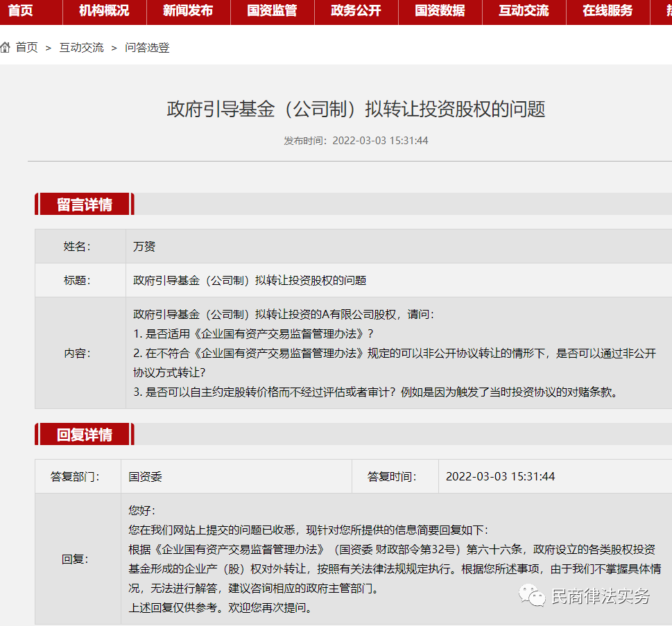Go to 问答选登 via breadcrumb link
The image size is (672, 626).
click(x=147, y=47)
